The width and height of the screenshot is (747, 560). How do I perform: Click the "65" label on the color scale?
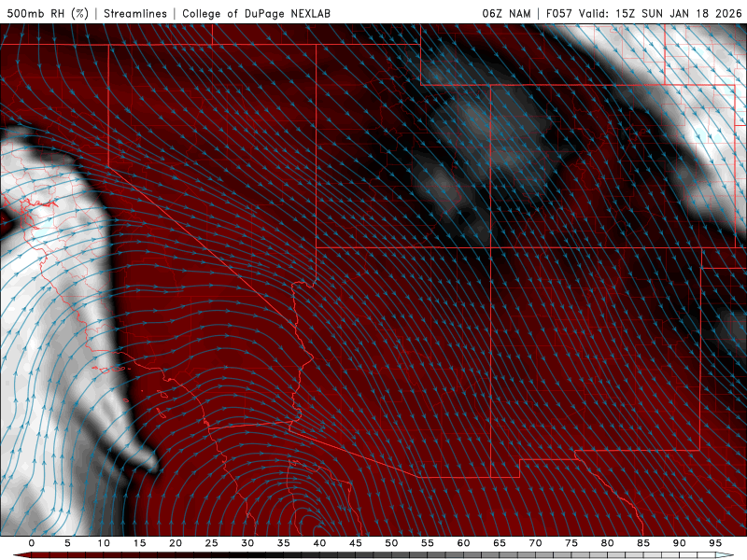click(x=500, y=543)
